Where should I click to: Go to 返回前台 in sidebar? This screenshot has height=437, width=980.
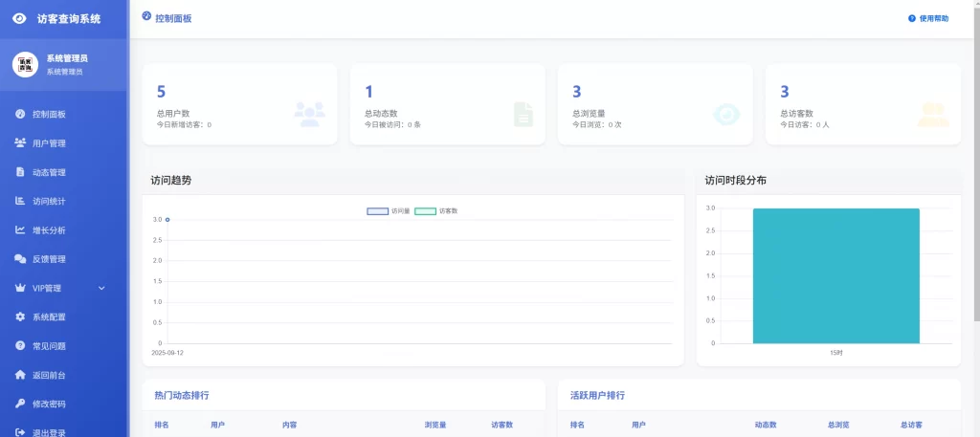coord(48,375)
